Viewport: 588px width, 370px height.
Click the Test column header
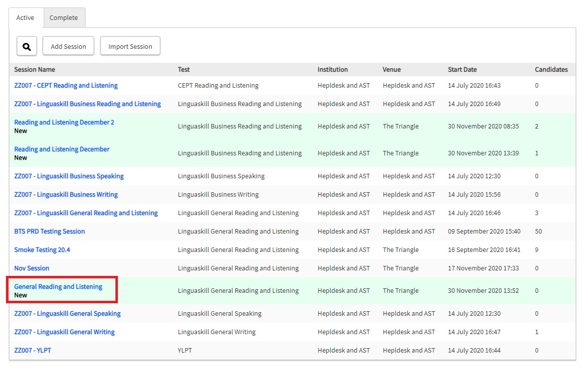pyautogui.click(x=184, y=69)
